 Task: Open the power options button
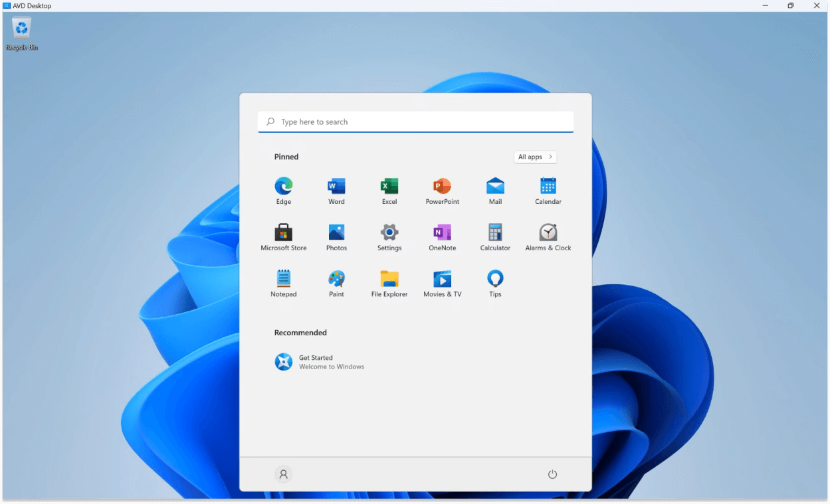pyautogui.click(x=552, y=474)
